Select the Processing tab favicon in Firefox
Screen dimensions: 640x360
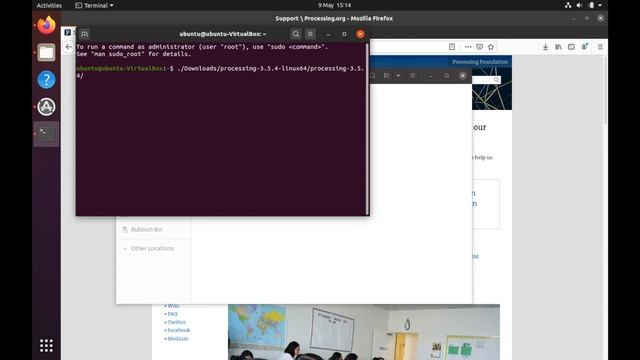pos(68,32)
